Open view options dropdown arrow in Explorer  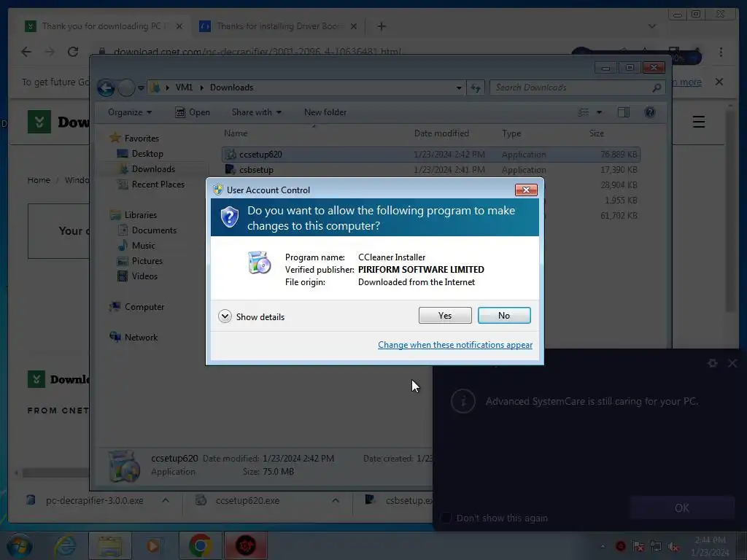coord(600,112)
